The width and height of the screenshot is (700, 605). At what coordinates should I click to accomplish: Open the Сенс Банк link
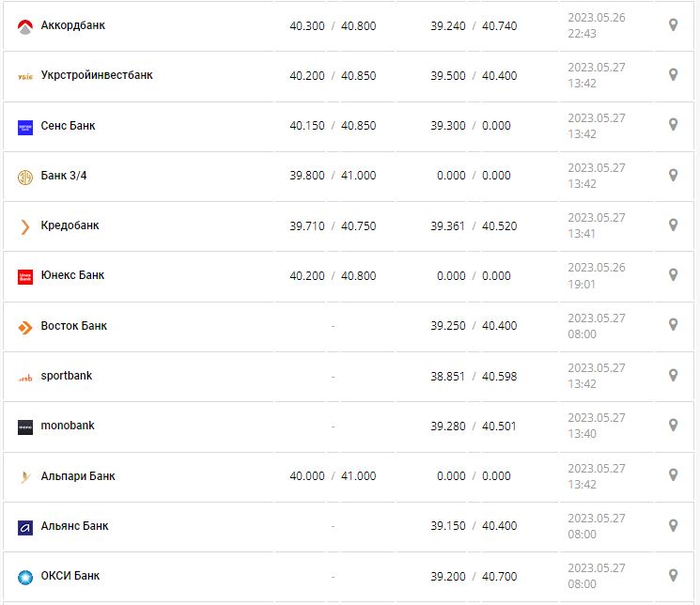coord(68,126)
